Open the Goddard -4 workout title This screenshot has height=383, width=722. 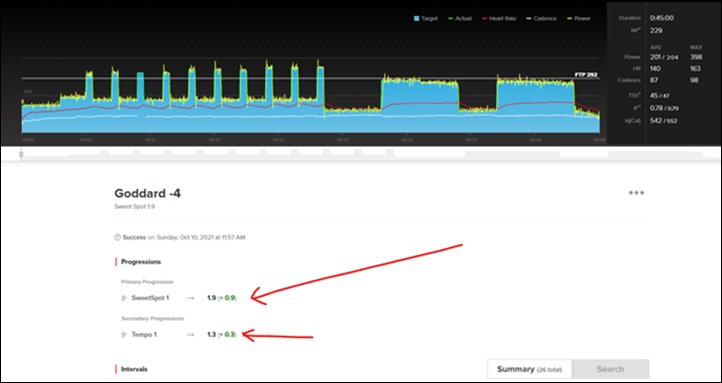(147, 193)
